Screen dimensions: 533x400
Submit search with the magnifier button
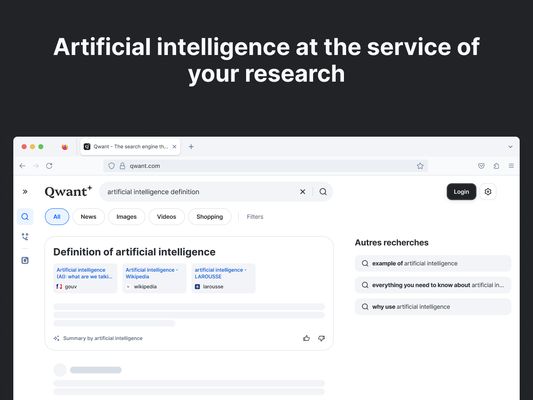(323, 192)
